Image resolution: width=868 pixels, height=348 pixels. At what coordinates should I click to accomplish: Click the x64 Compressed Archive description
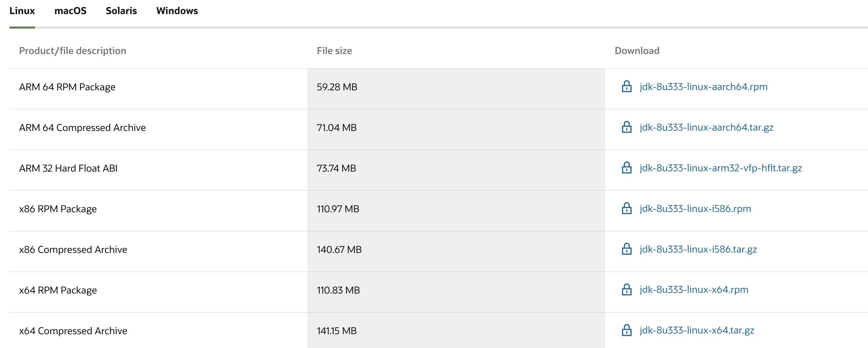(73, 331)
